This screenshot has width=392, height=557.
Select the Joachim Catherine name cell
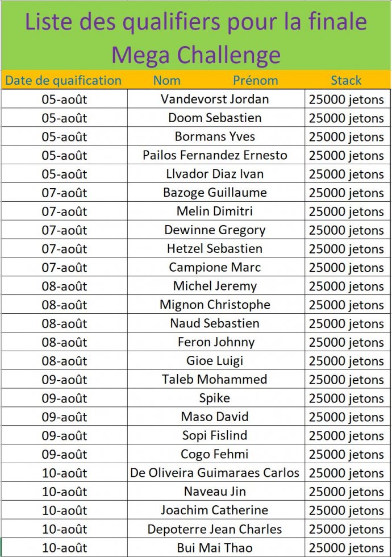[x=215, y=510]
